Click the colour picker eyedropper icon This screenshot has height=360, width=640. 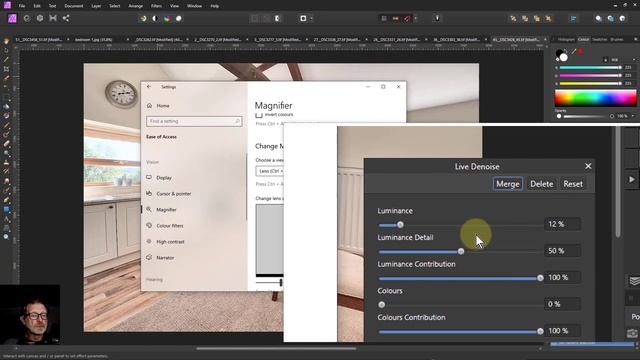(x=573, y=52)
